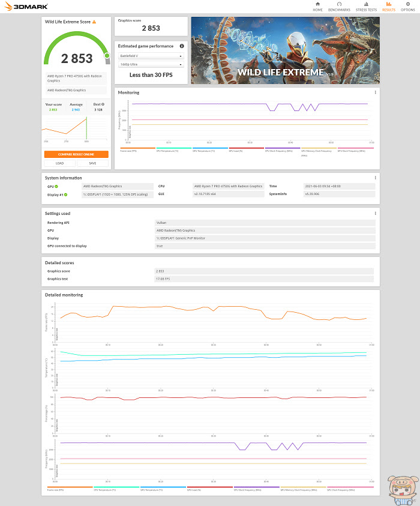Select the Detailed scores Graphics score 2 853
This screenshot has height=506, width=420.
pos(264,271)
